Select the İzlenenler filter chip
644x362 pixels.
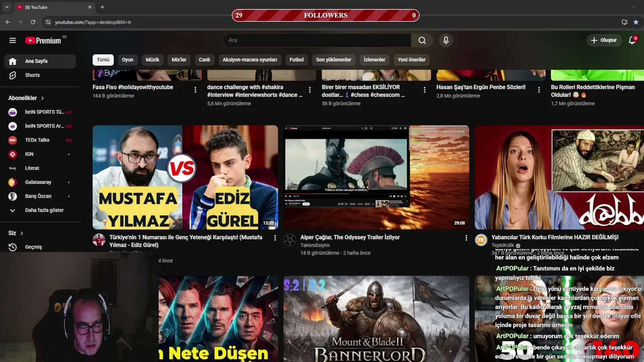(x=374, y=60)
